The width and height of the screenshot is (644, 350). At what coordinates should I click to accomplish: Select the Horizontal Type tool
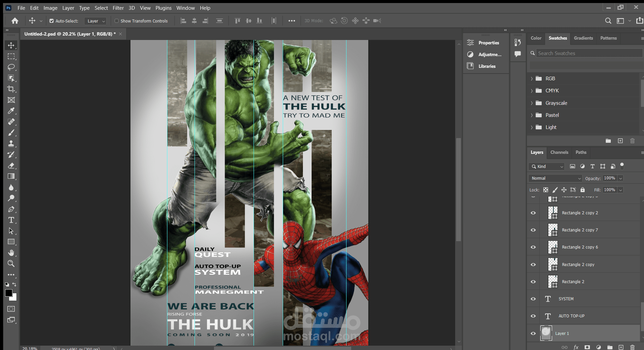pyautogui.click(x=11, y=220)
